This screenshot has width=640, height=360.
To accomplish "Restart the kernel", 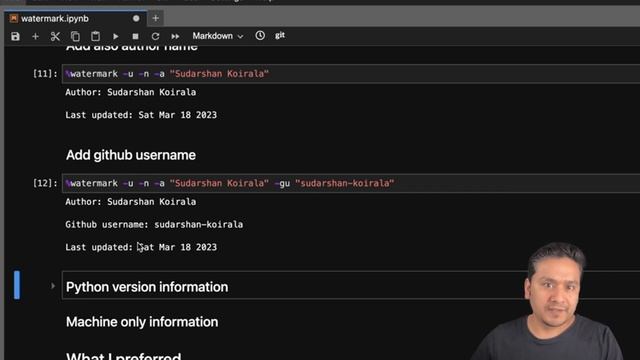I will pyautogui.click(x=155, y=36).
